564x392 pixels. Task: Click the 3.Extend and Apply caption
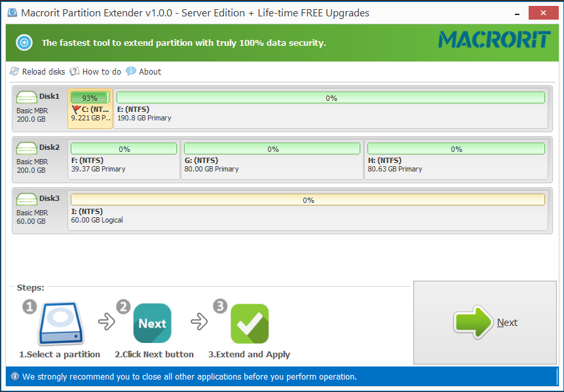[x=250, y=354]
